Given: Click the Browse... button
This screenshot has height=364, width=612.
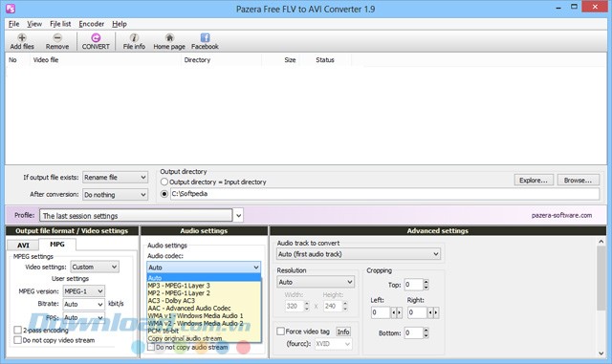Looking at the screenshot, I should tap(578, 181).
